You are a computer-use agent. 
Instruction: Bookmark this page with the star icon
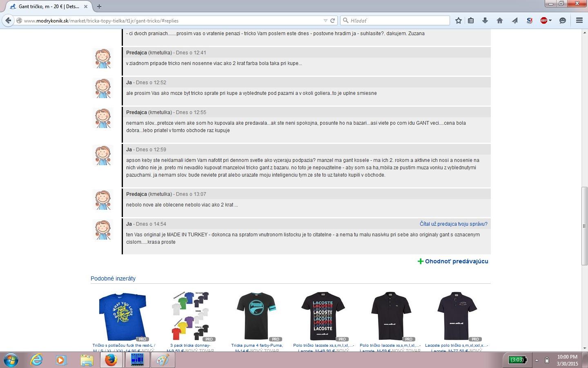(x=459, y=20)
